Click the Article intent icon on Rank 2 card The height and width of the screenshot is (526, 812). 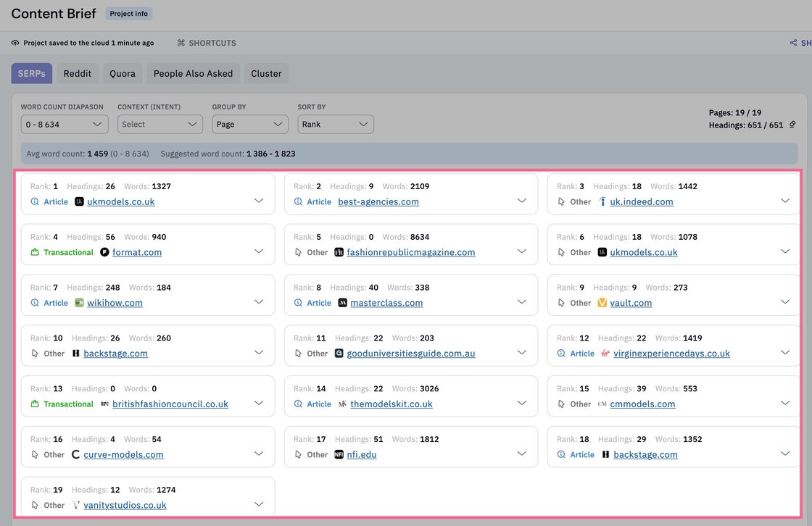tap(298, 201)
